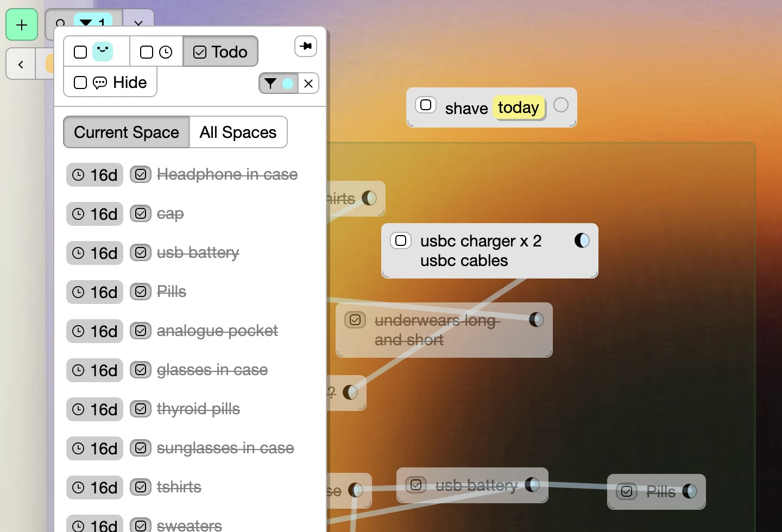The image size is (782, 532).
Task: Click the half-moon connector on usbc charger card
Action: [582, 240]
